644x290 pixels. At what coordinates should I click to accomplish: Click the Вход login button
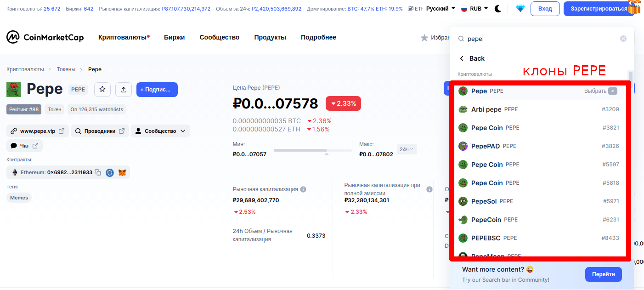(x=545, y=9)
